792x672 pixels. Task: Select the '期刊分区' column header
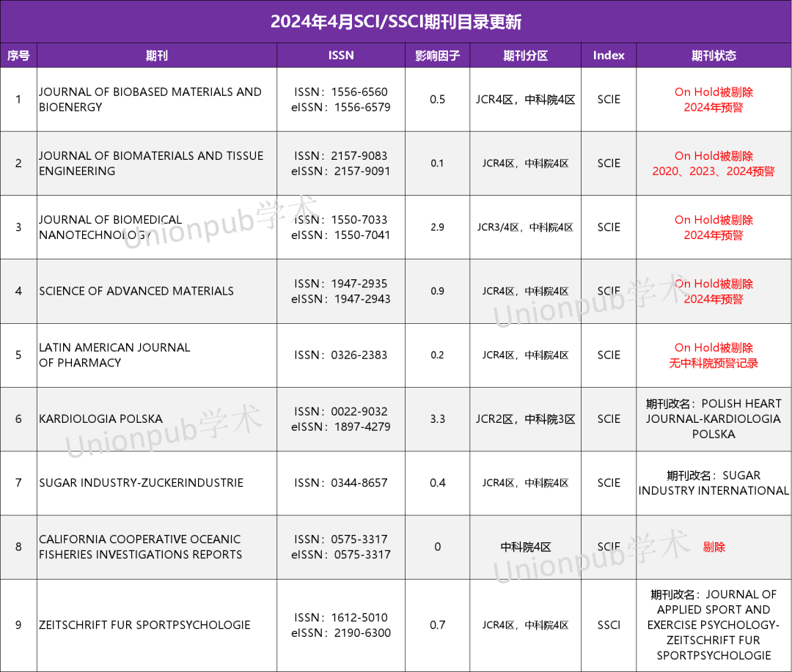pyautogui.click(x=525, y=56)
